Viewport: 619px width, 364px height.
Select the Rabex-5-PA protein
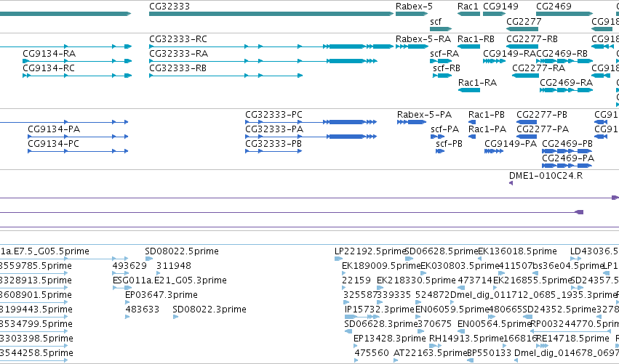click(x=412, y=122)
